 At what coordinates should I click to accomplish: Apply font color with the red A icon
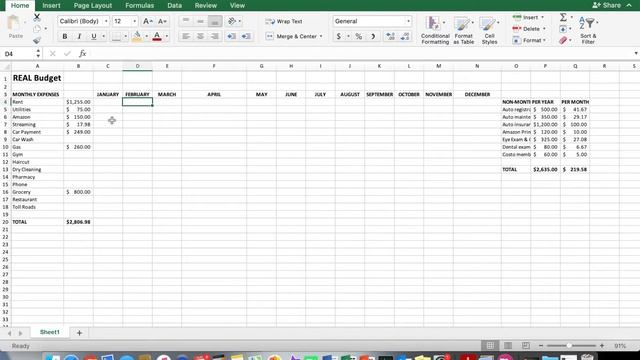coord(157,36)
